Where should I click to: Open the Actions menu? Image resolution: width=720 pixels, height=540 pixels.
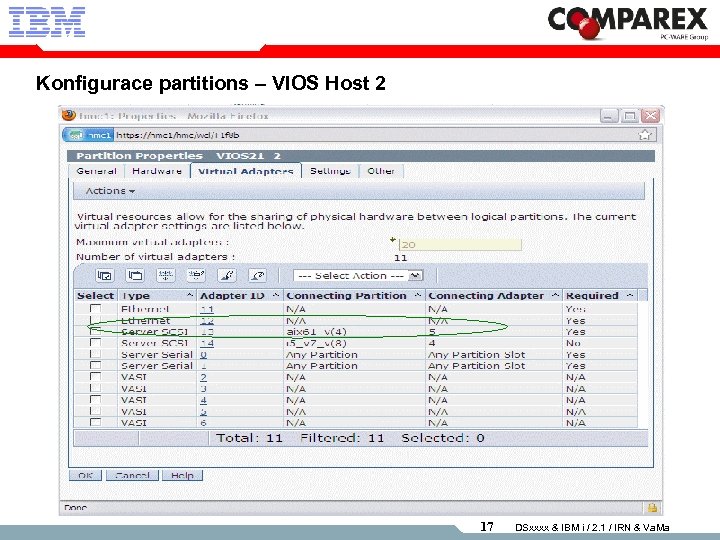pos(110,191)
